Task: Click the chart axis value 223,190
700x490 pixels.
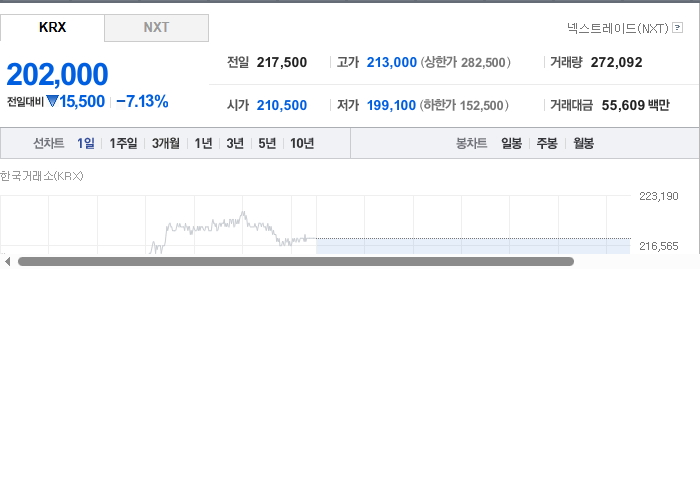Action: click(658, 196)
